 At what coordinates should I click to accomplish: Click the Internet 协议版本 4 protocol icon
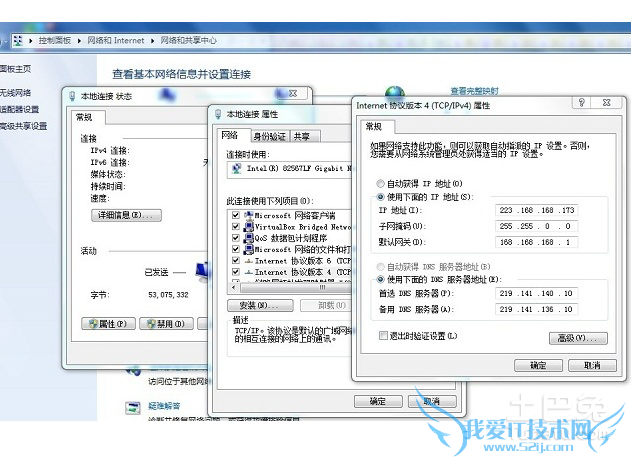click(x=249, y=272)
